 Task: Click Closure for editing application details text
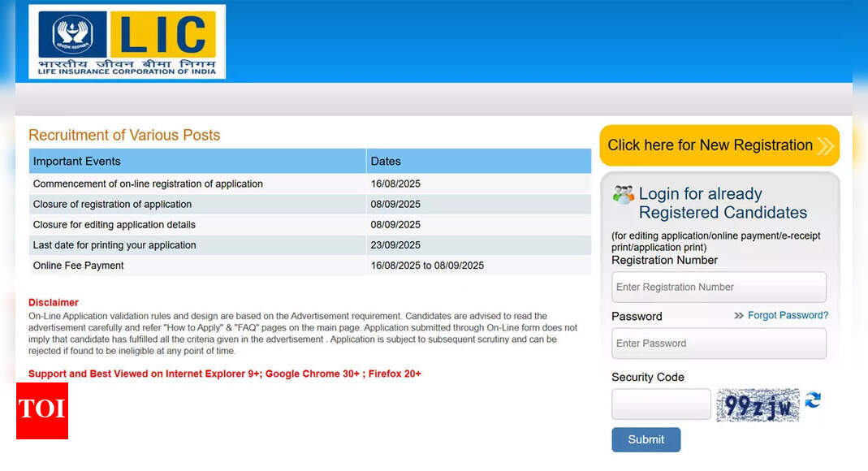pyautogui.click(x=114, y=225)
